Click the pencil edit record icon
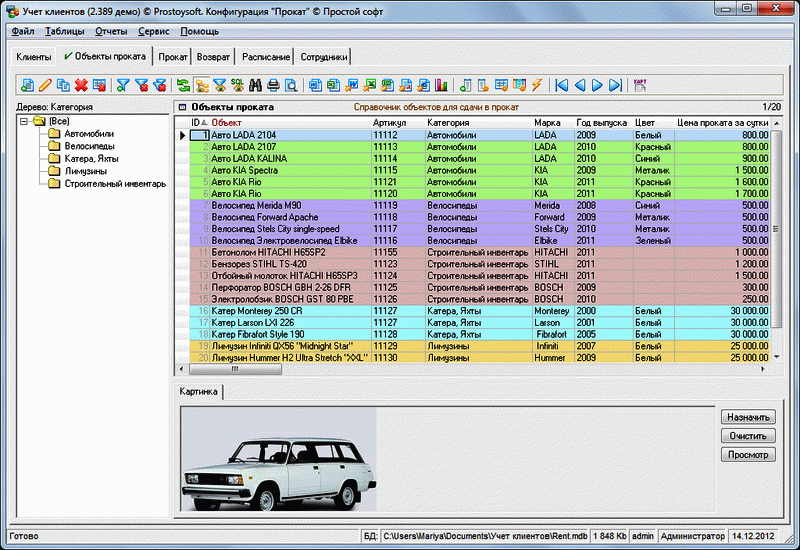 click(x=45, y=85)
